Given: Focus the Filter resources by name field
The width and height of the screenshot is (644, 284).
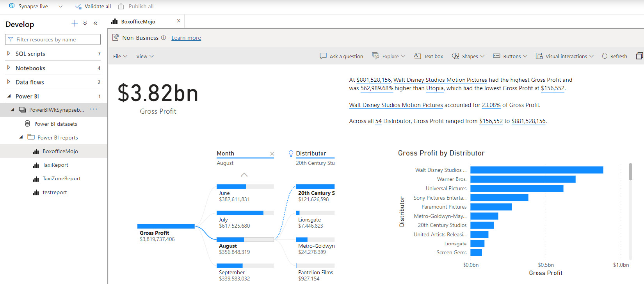Looking at the screenshot, I should [53, 39].
